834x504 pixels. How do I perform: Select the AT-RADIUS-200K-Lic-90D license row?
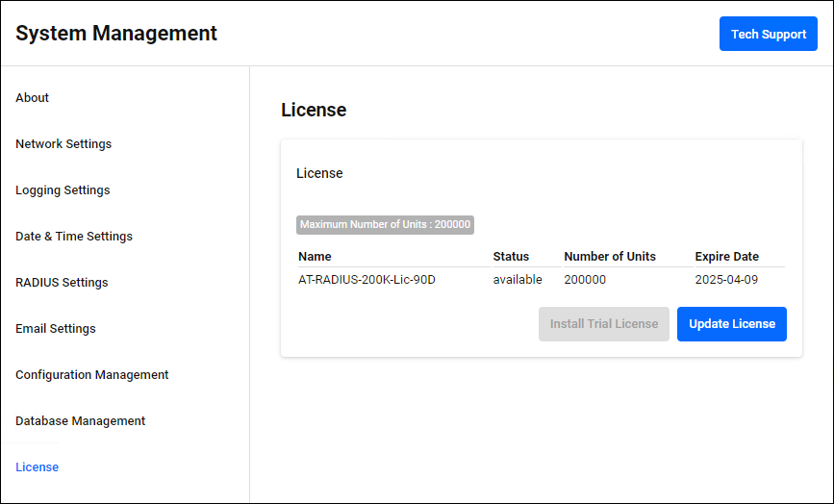[x=367, y=280]
